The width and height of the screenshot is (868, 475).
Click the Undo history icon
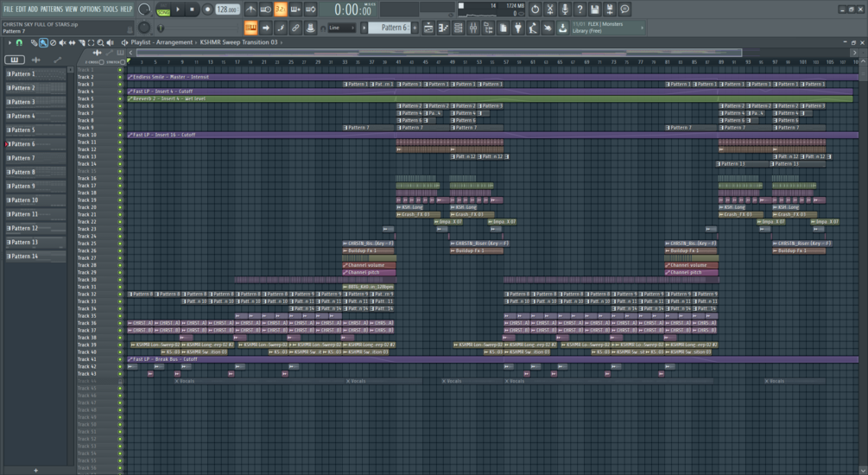[x=535, y=9]
